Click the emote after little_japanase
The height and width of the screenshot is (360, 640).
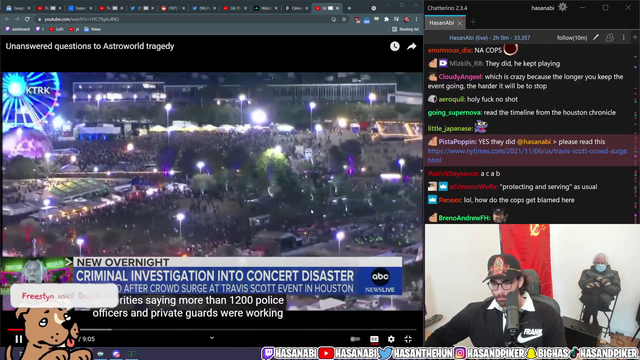click(x=481, y=127)
